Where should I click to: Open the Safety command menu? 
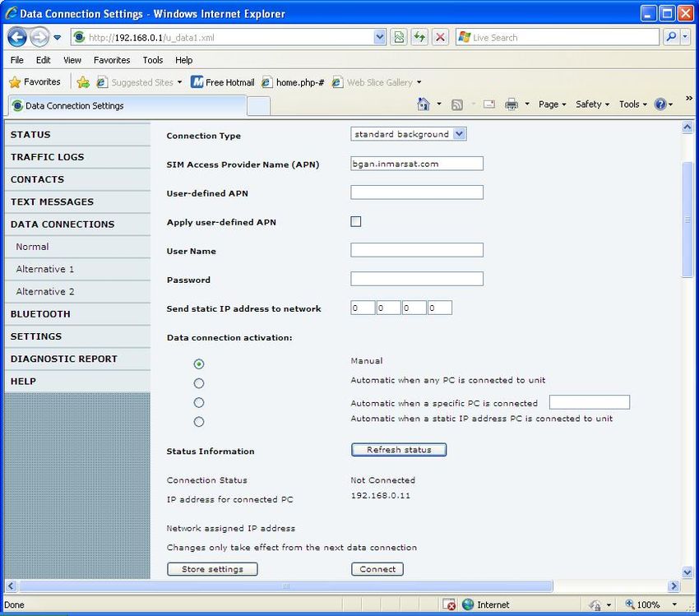592,104
